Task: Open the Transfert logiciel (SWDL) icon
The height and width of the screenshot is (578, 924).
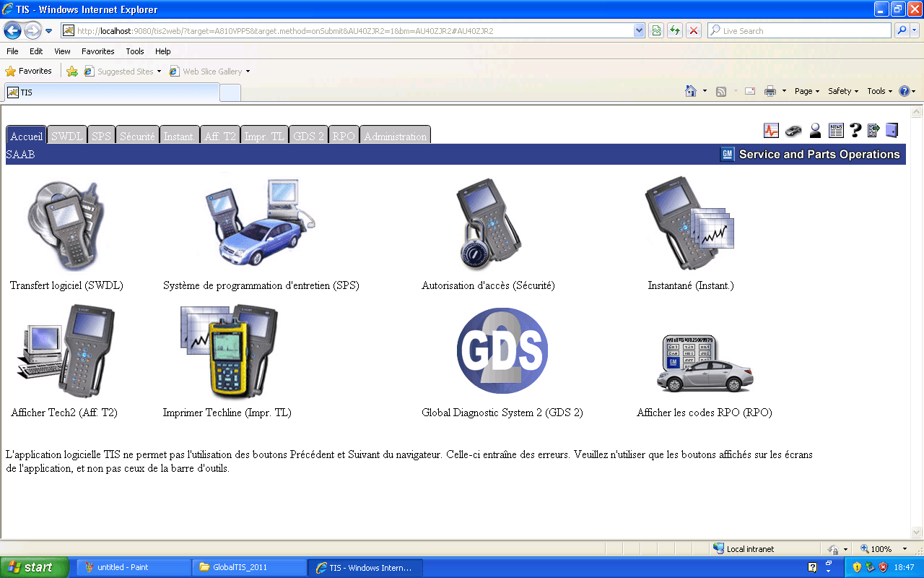Action: tap(65, 224)
